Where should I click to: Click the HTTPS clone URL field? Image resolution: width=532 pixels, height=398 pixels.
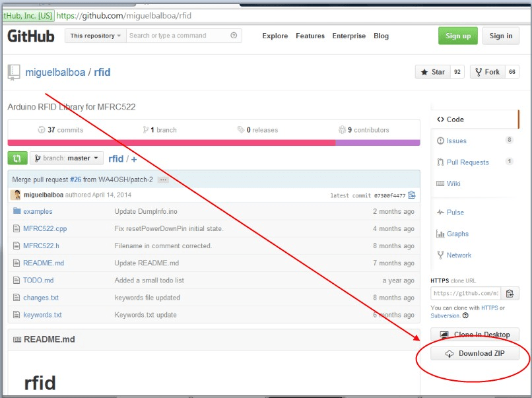coord(465,294)
